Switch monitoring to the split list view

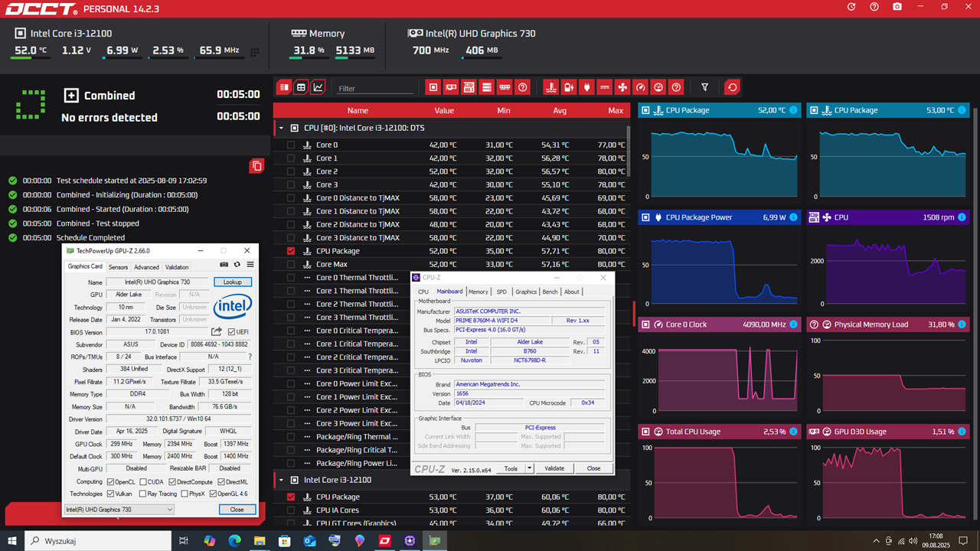(284, 87)
